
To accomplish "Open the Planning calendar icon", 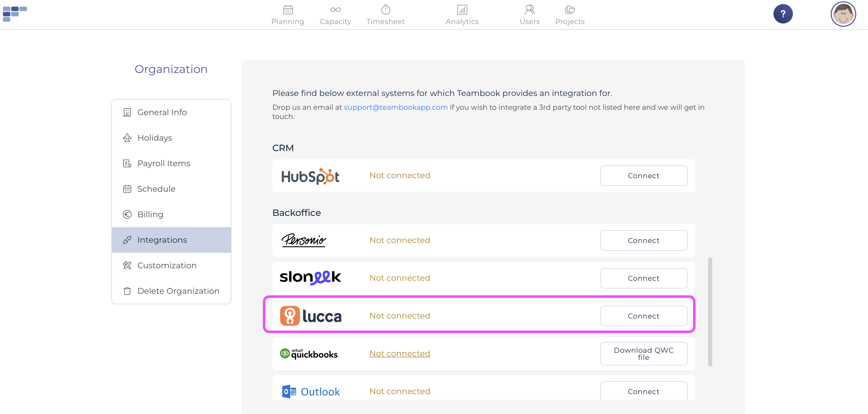I will (288, 10).
